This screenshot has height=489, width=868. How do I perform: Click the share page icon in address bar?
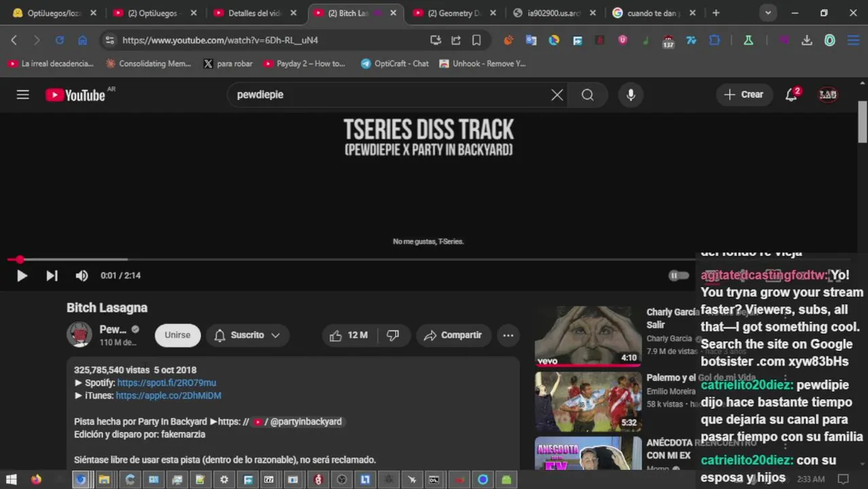click(x=456, y=40)
